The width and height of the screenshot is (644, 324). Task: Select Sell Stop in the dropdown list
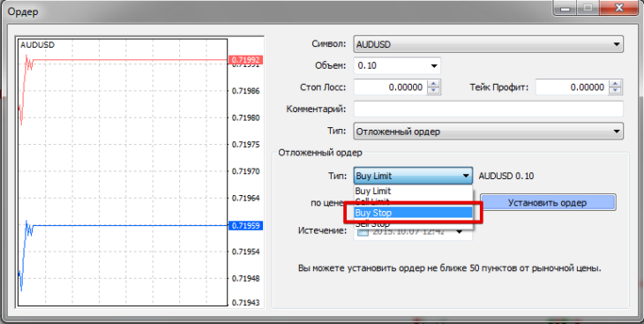coord(413,223)
